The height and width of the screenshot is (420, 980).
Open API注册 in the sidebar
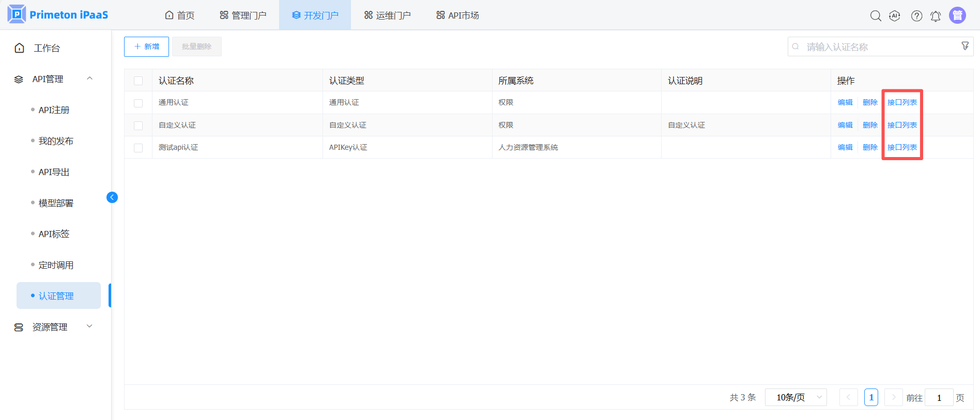(54, 110)
